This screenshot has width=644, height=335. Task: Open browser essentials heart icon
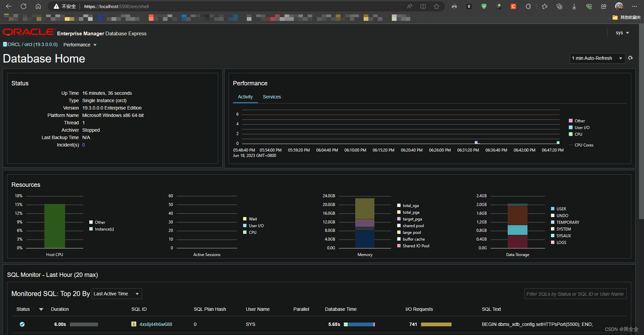[x=589, y=6]
